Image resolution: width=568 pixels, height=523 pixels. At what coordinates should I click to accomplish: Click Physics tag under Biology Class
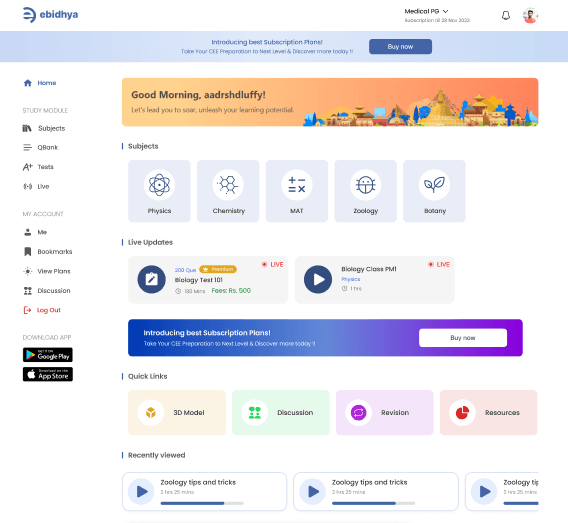tap(351, 279)
